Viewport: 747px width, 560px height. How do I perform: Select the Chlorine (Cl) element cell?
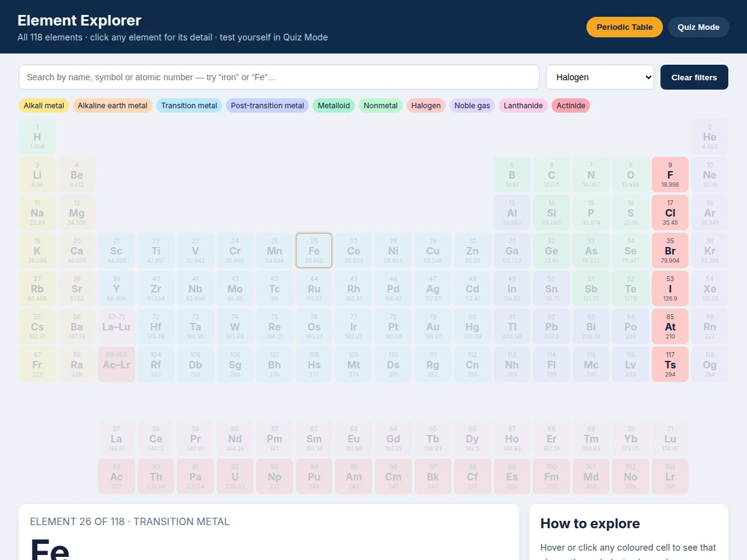pos(670,213)
